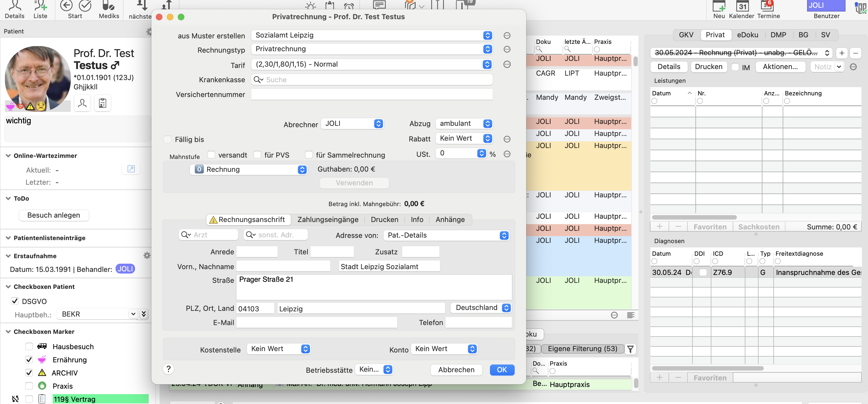Click the filter funnel icon beside Eigene Filterung
Image resolution: width=868 pixels, height=404 pixels.
pos(630,349)
